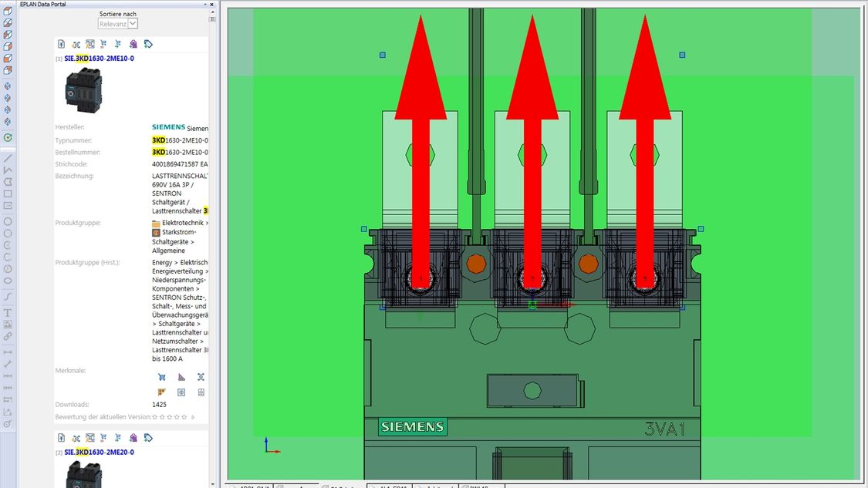This screenshot has width=868, height=488.
Task: Rate the current version one star
Action: [155, 417]
